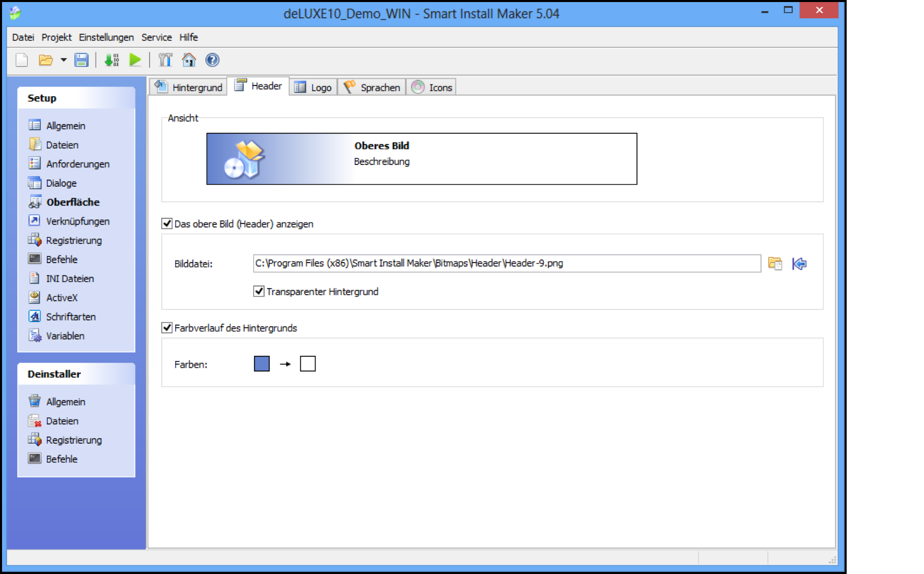Pick the blue gradient start color
924x574 pixels.
point(262,364)
